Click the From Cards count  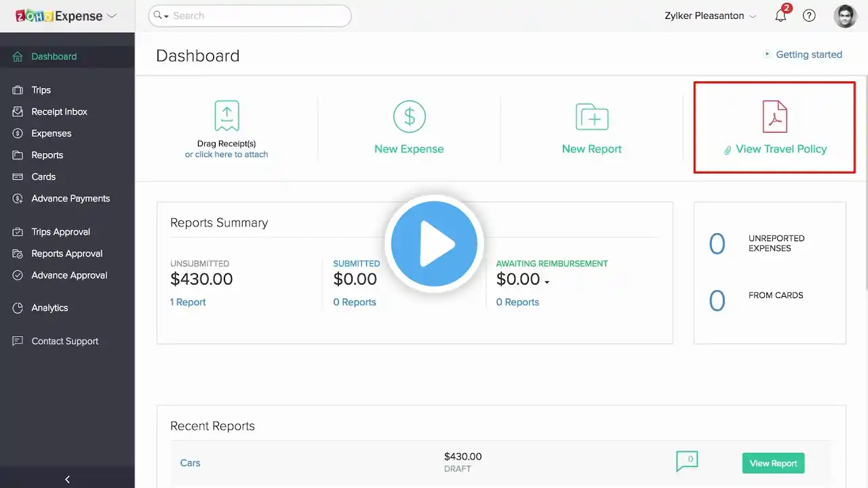click(717, 300)
